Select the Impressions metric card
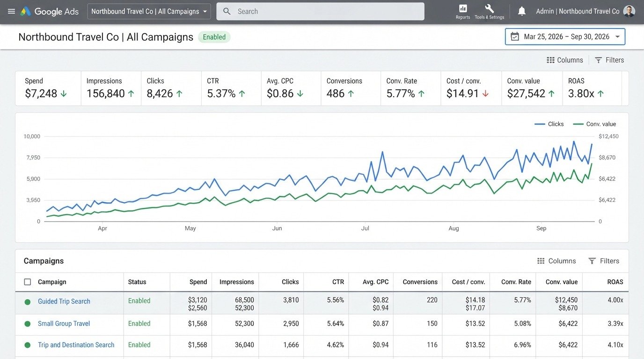Screen dimensions: 644x359 (x=111, y=88)
